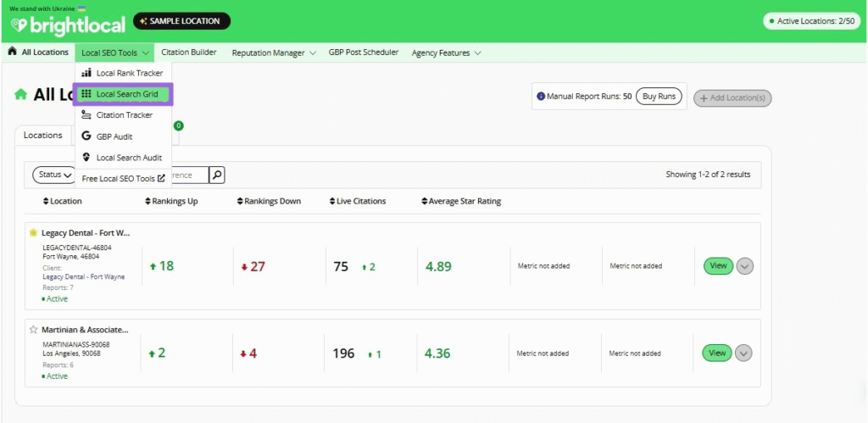Click View for Legacy Dental

[x=718, y=266]
